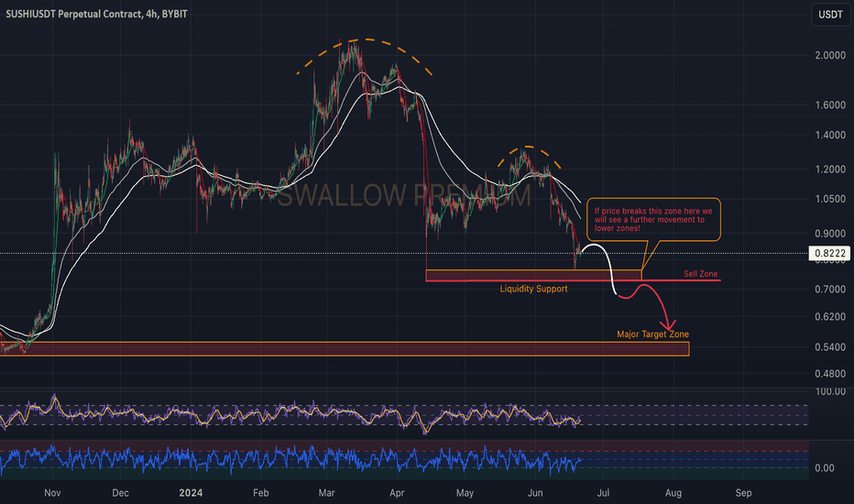This screenshot has width=854, height=504.
Task: Click the Jul label on time axis
Action: point(603,493)
